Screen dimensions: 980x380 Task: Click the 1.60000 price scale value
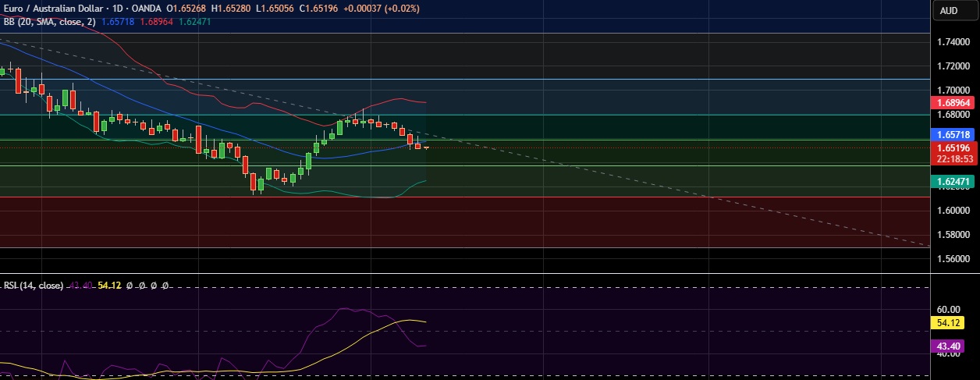952,210
